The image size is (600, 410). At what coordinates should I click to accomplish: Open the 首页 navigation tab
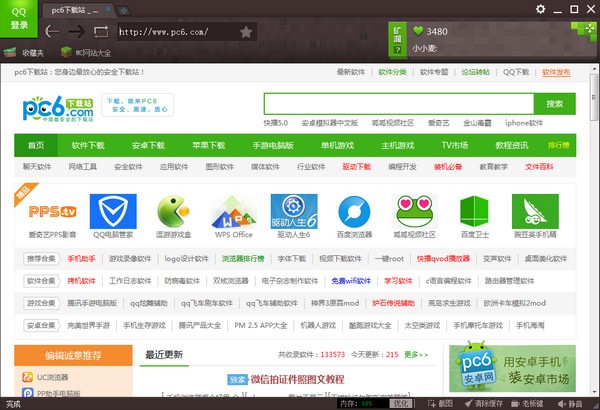tap(36, 145)
